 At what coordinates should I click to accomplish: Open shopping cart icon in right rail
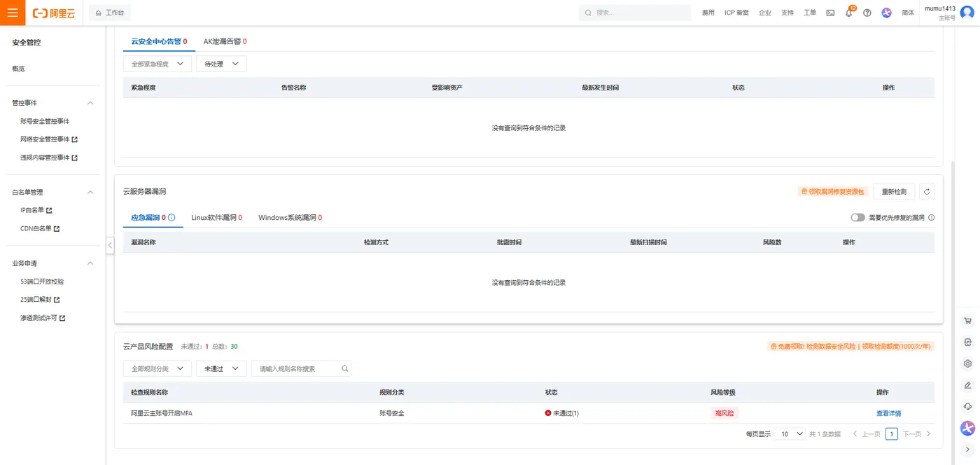click(968, 321)
